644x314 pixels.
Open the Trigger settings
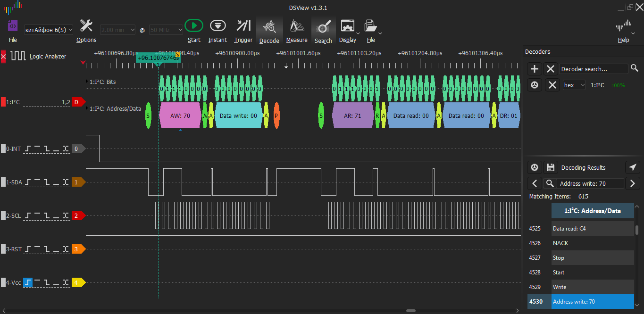coord(243,25)
